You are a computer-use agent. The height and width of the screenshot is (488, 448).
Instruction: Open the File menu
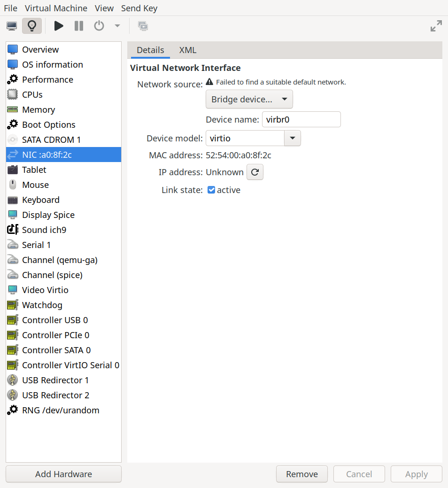click(11, 8)
